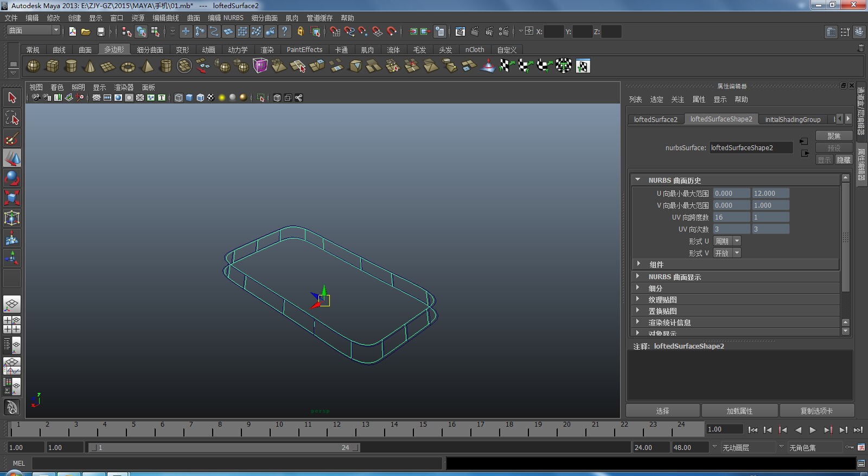
Task: Click frame 12 on the time slider
Action: (x=336, y=429)
